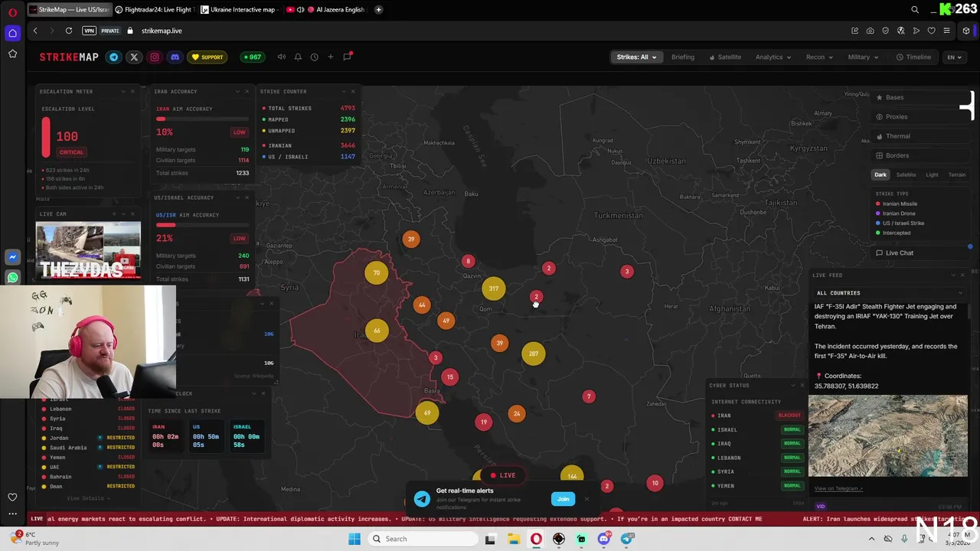Click the 317 strike cluster marker

[x=494, y=289]
